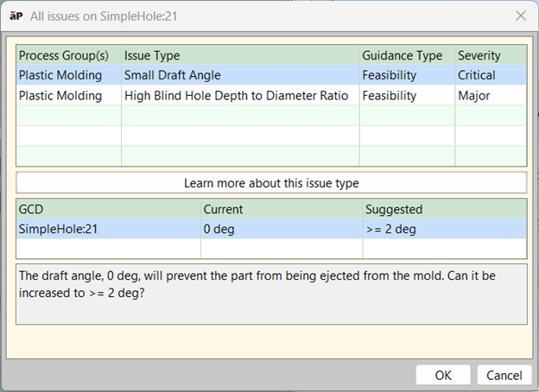This screenshot has height=392, width=539.
Task: Click the Current column header
Action: pyautogui.click(x=282, y=209)
